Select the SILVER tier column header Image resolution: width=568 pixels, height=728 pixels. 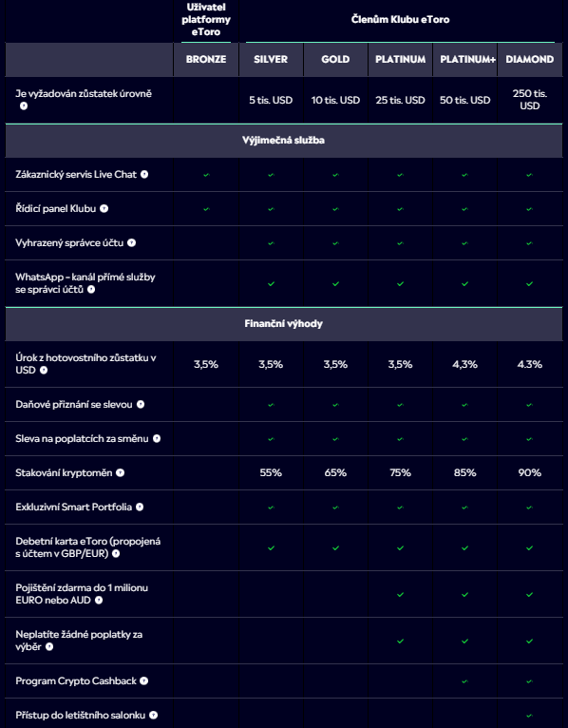[271, 60]
